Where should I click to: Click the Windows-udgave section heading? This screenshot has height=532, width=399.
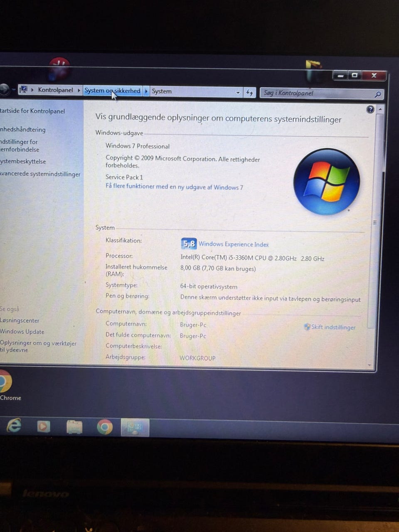point(119,133)
